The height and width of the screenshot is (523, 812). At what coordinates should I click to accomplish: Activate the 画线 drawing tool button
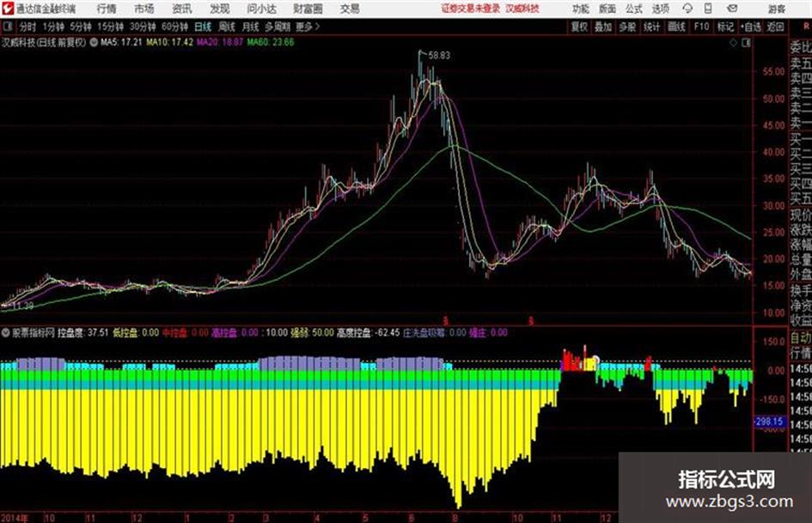676,27
